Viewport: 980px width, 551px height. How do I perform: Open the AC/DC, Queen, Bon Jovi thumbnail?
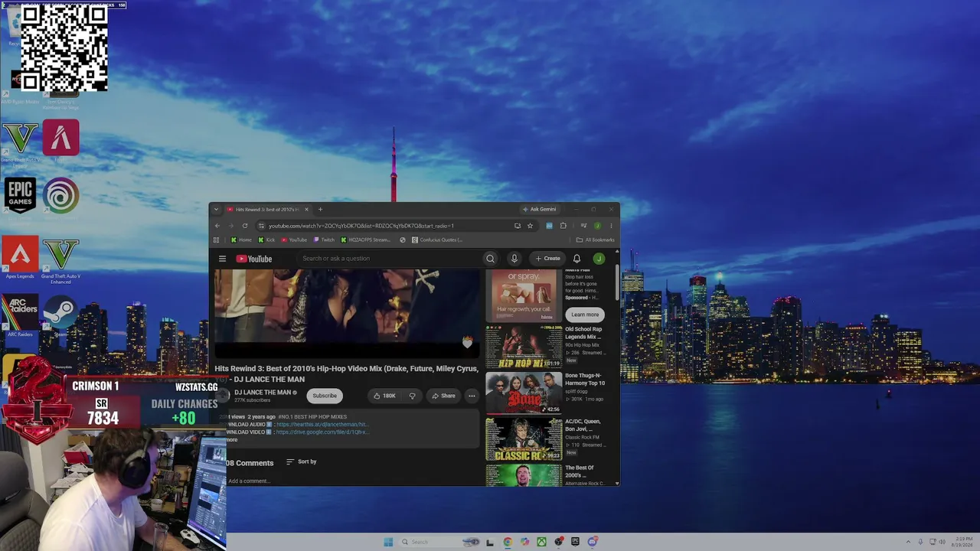[524, 439]
